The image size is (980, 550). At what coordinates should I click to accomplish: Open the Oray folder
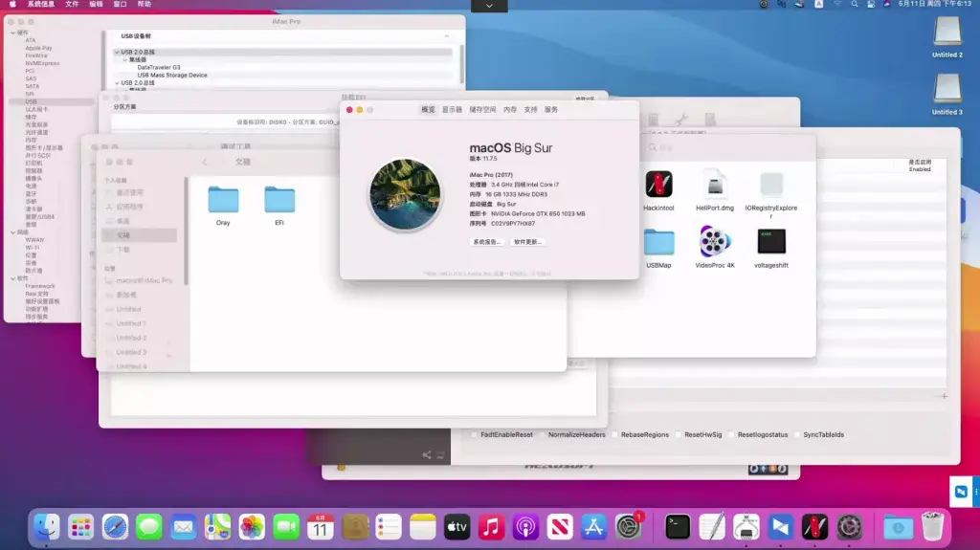click(x=223, y=200)
